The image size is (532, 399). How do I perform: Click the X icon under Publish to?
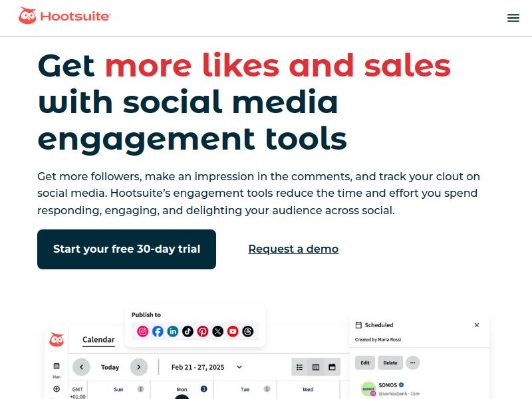[218, 331]
